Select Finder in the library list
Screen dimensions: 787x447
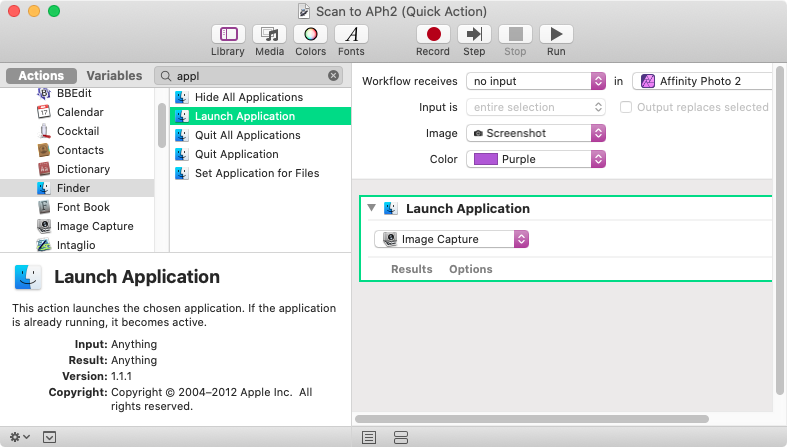pos(77,188)
